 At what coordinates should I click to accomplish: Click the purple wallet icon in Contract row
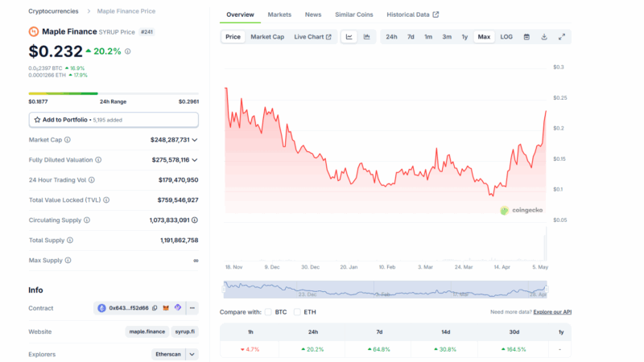click(x=178, y=307)
